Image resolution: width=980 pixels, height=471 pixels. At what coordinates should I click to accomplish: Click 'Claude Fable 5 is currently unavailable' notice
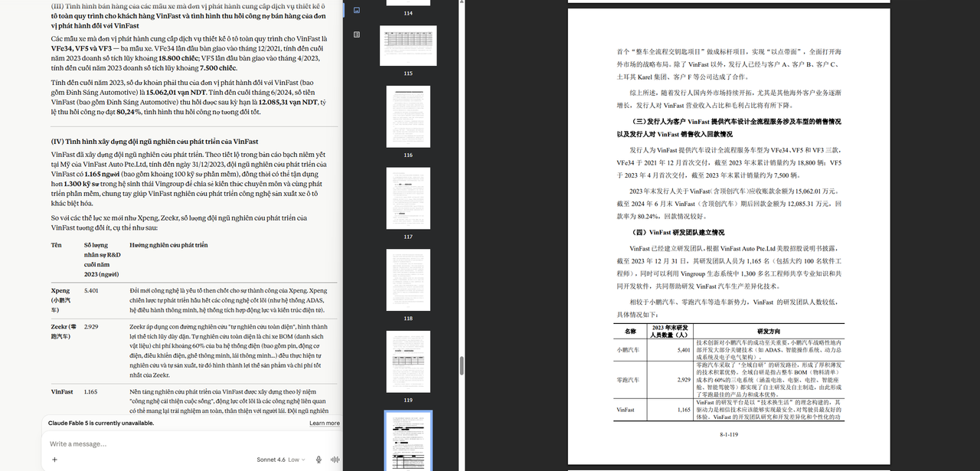click(102, 423)
